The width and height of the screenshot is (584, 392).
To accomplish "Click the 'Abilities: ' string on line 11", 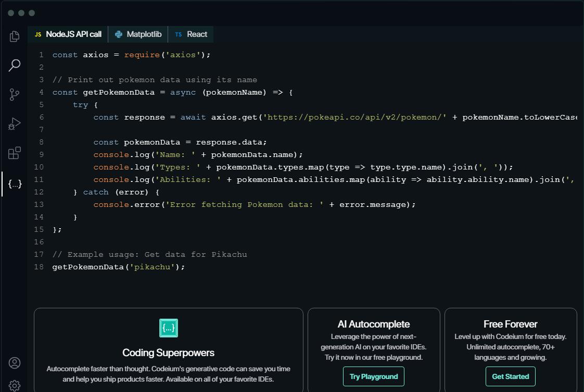I will click(188, 180).
